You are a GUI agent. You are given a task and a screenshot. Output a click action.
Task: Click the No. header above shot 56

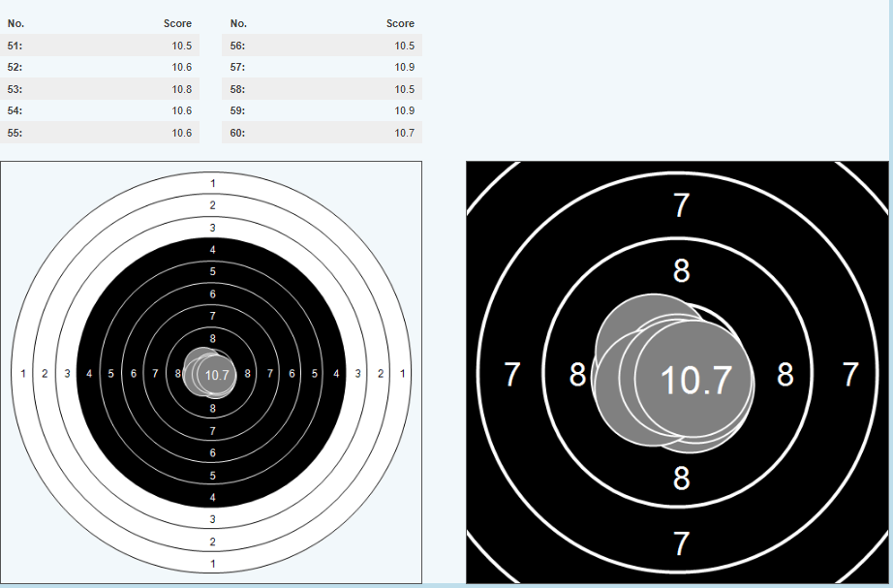[x=238, y=23]
